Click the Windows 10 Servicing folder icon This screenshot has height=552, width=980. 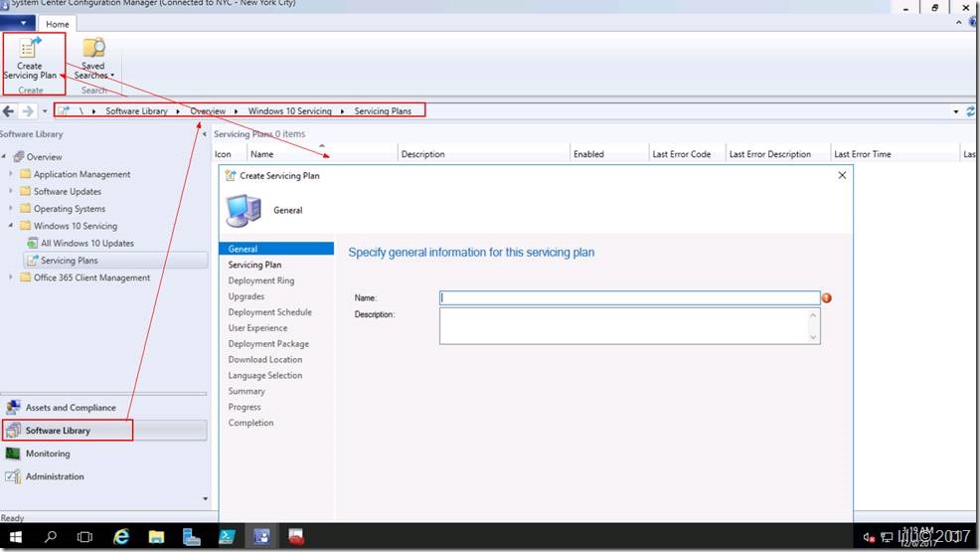coord(26,226)
